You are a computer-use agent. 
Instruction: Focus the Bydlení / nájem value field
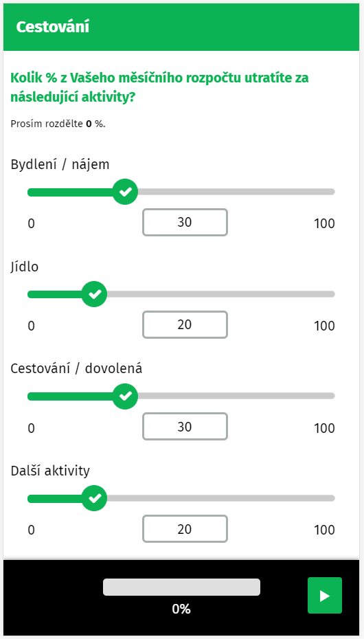(x=185, y=223)
